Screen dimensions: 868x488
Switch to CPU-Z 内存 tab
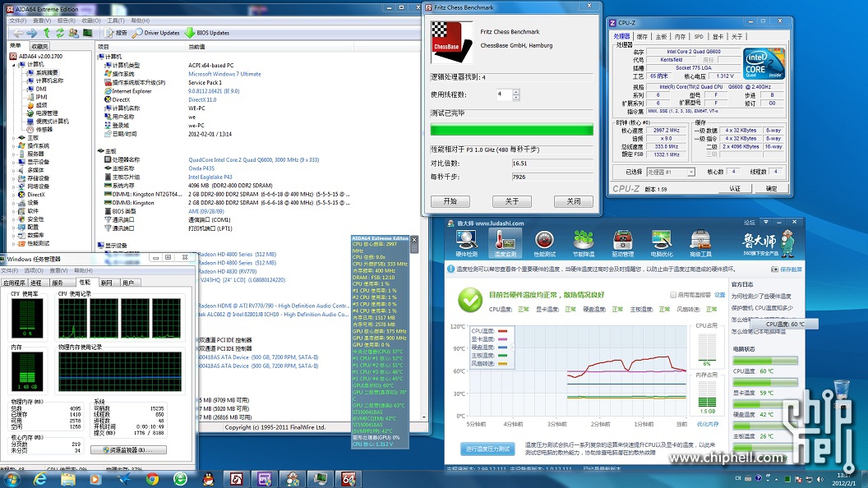point(681,36)
